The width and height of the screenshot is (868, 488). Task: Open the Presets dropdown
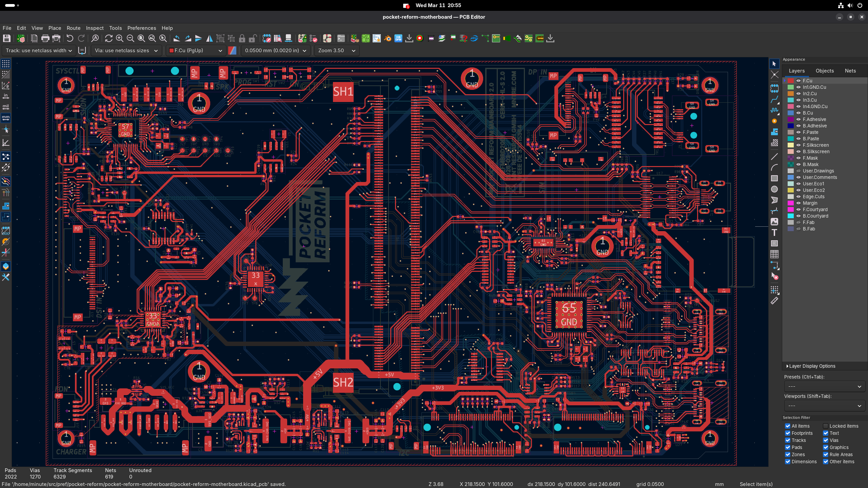click(825, 386)
